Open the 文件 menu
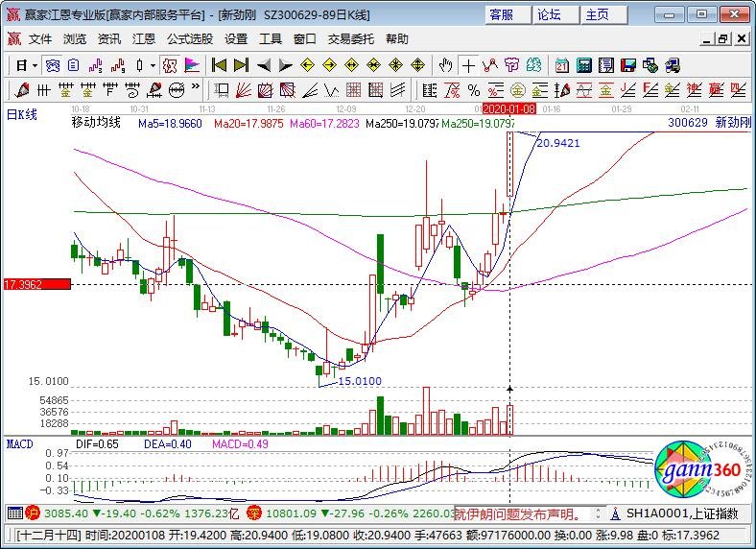756x549 pixels. point(40,39)
